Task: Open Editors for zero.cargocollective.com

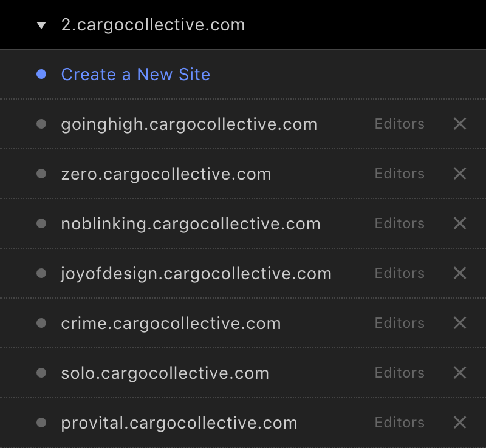Action: [400, 174]
